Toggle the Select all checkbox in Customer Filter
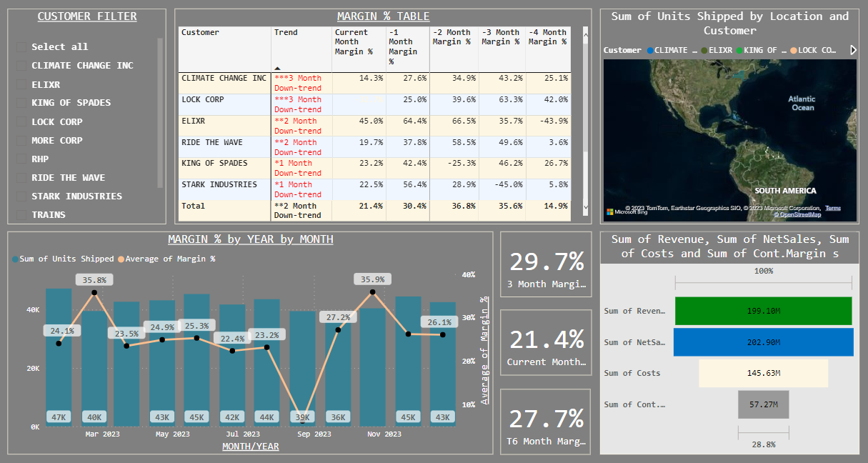The width and height of the screenshot is (868, 463). click(20, 46)
